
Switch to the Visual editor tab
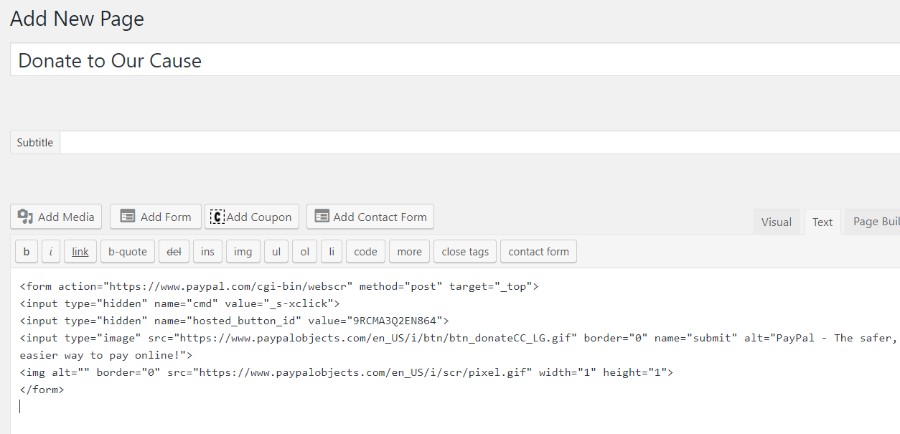[x=776, y=222]
